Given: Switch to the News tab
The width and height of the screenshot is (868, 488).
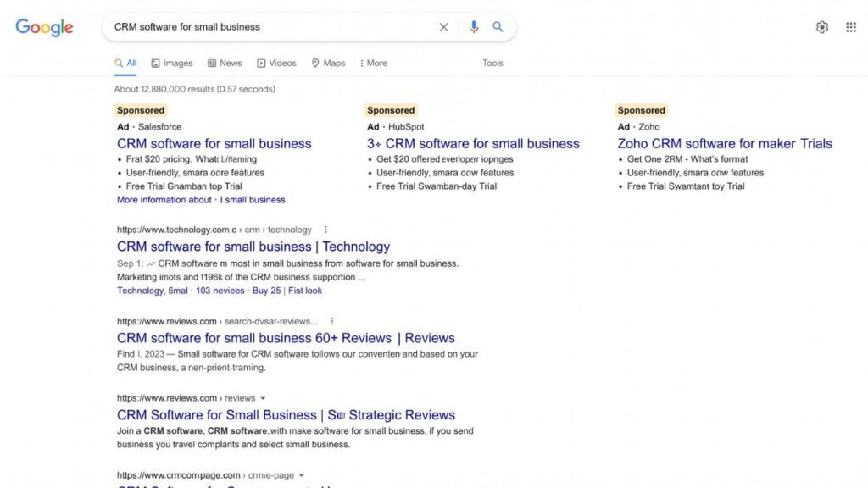Looking at the screenshot, I should tap(225, 63).
